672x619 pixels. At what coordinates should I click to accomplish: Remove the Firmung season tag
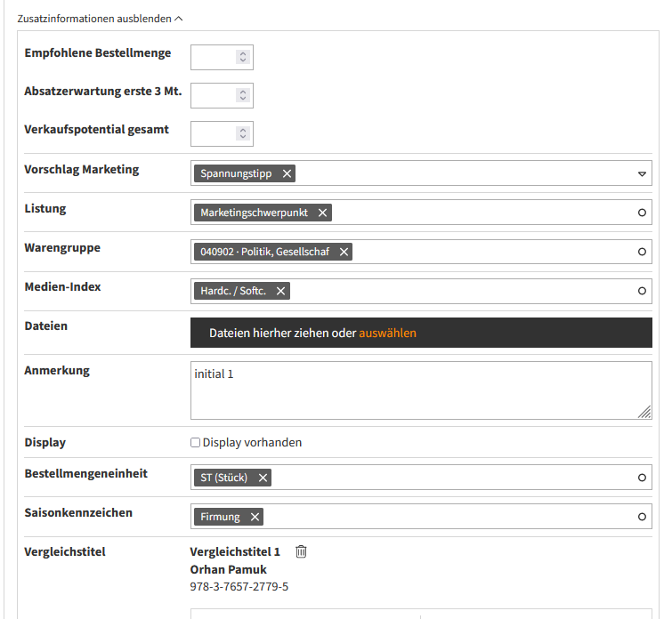click(x=255, y=517)
